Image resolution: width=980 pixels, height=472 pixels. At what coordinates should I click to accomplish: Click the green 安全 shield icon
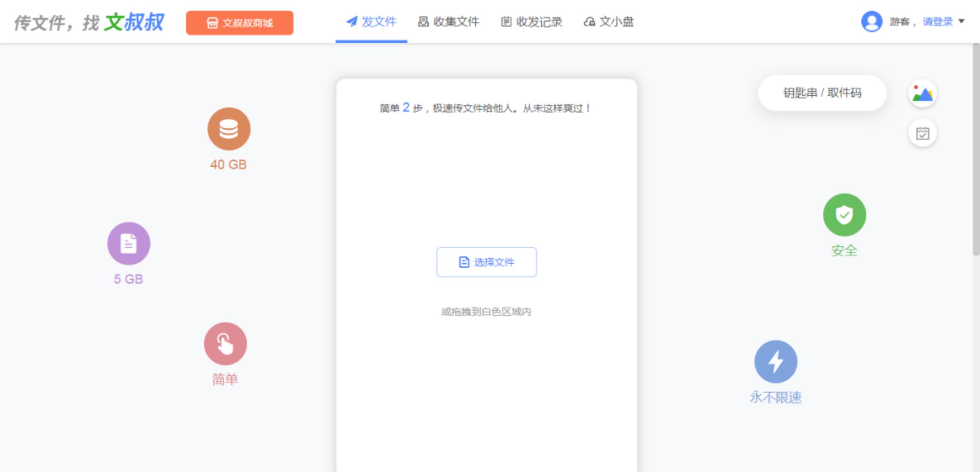click(x=844, y=215)
